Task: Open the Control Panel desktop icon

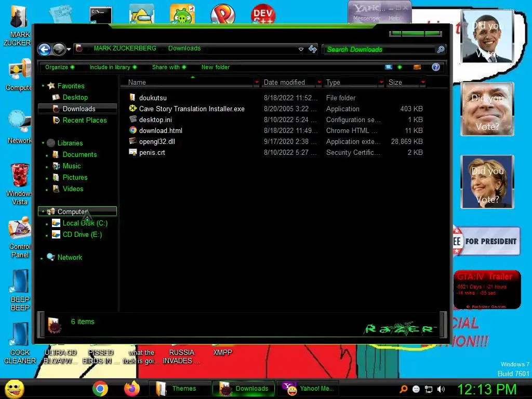Action: click(20, 237)
